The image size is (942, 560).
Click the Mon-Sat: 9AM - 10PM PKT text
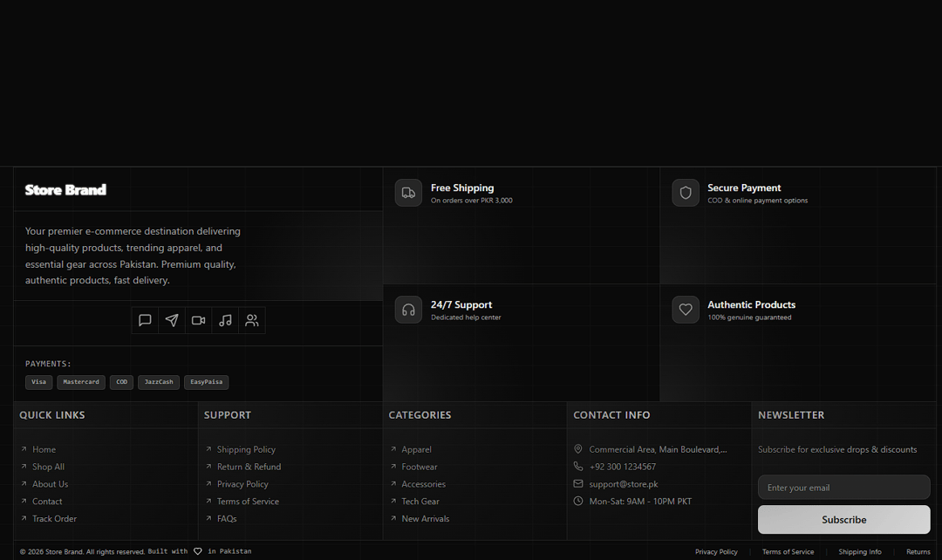click(640, 501)
